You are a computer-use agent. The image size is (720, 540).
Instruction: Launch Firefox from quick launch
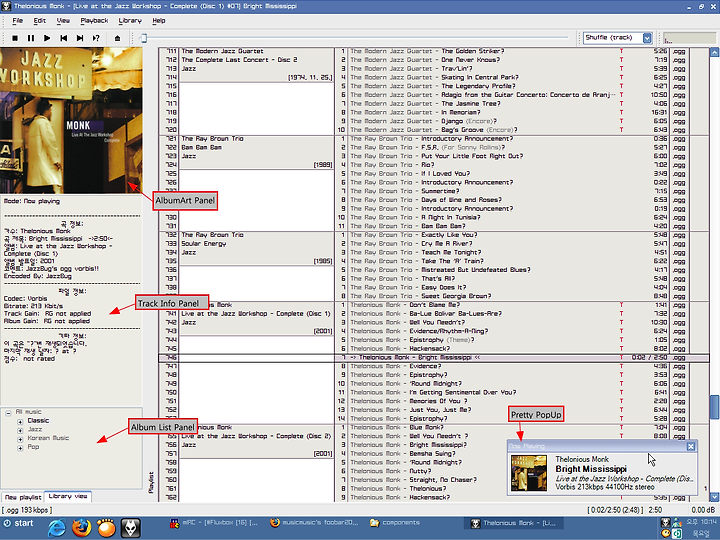click(81, 528)
